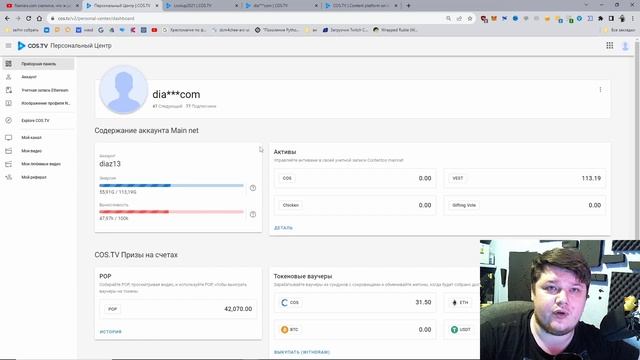Click the referral network icon in sidebar
The height and width of the screenshot is (360, 640).
click(9, 177)
